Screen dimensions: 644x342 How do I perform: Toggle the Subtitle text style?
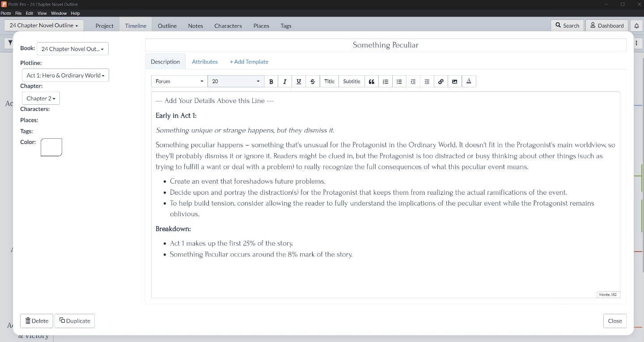coord(352,81)
